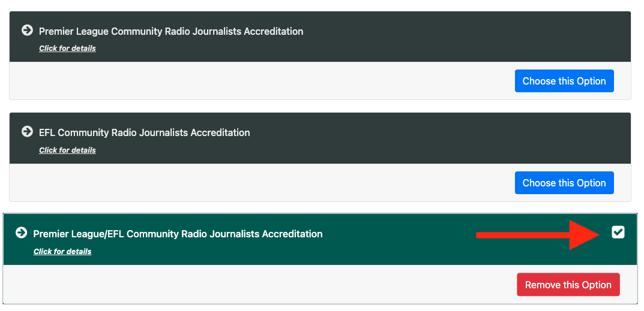This screenshot has height=311, width=644.
Task: Open details link under EFL Community Radio Journalists Accreditation
Action: (67, 150)
